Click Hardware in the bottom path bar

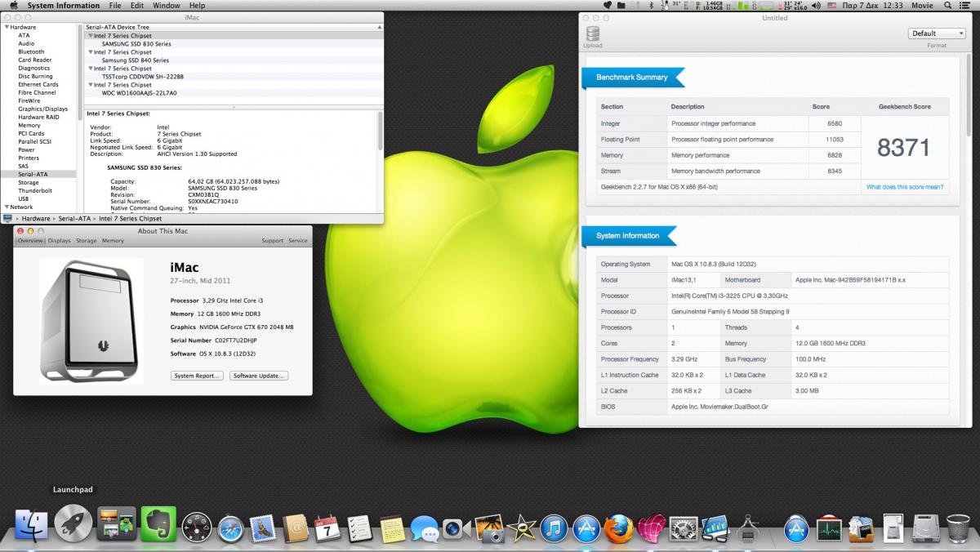[36, 219]
